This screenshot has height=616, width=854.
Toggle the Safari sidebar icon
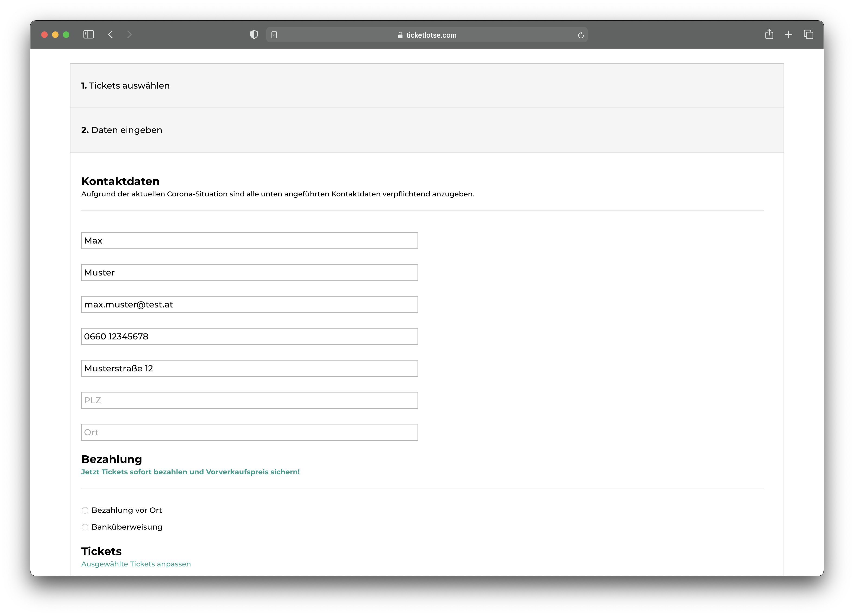point(89,35)
